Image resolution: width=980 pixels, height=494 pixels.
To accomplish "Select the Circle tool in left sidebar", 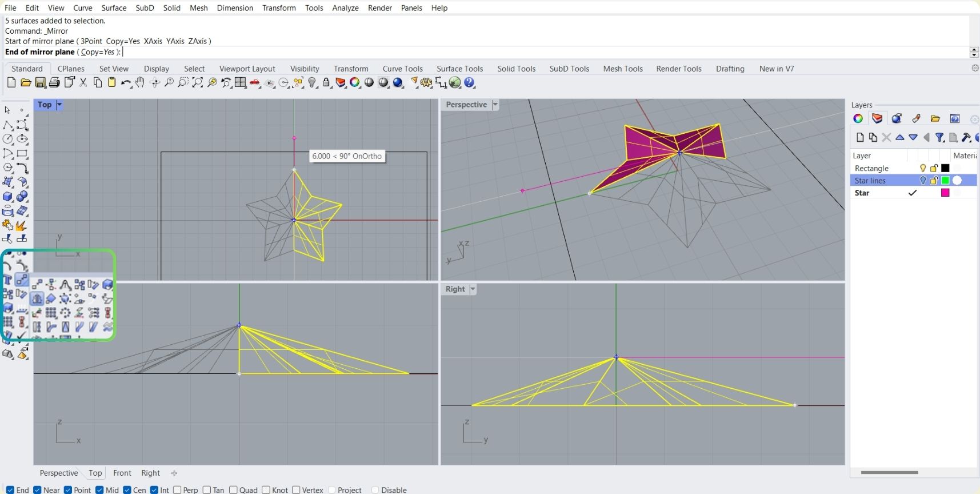I will [x=8, y=139].
